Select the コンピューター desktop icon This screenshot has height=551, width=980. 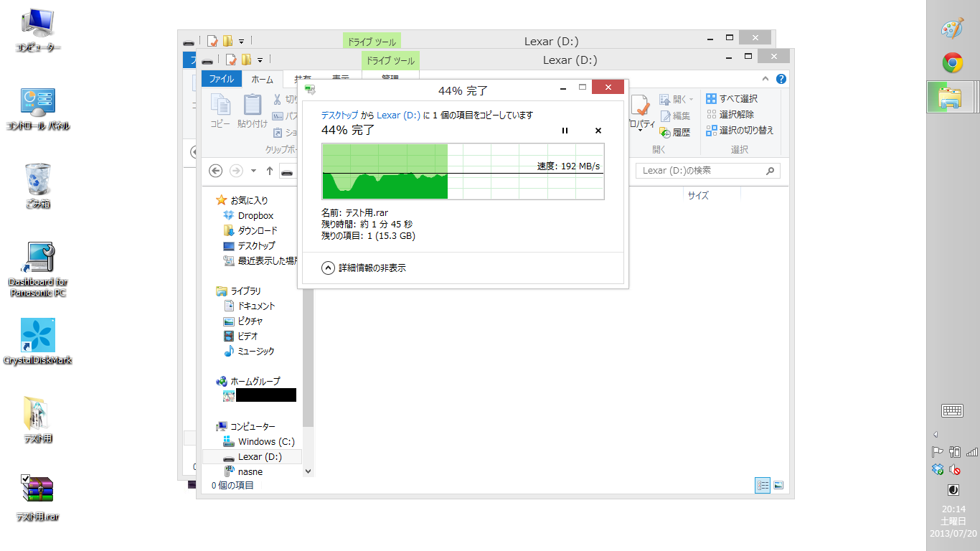38,31
